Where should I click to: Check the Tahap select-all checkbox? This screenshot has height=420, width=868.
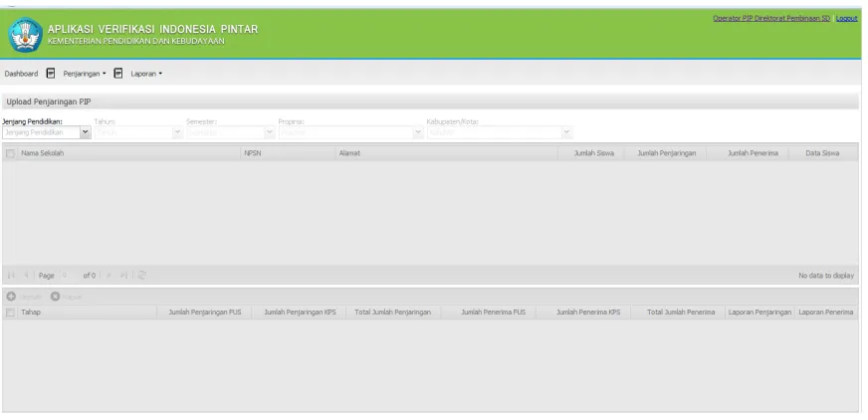(10, 313)
